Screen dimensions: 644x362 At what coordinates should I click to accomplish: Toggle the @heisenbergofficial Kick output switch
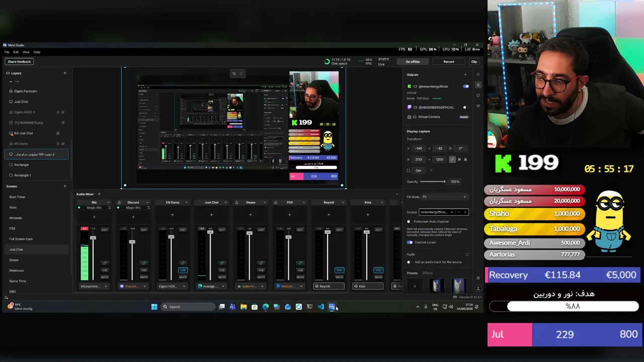pos(465,86)
